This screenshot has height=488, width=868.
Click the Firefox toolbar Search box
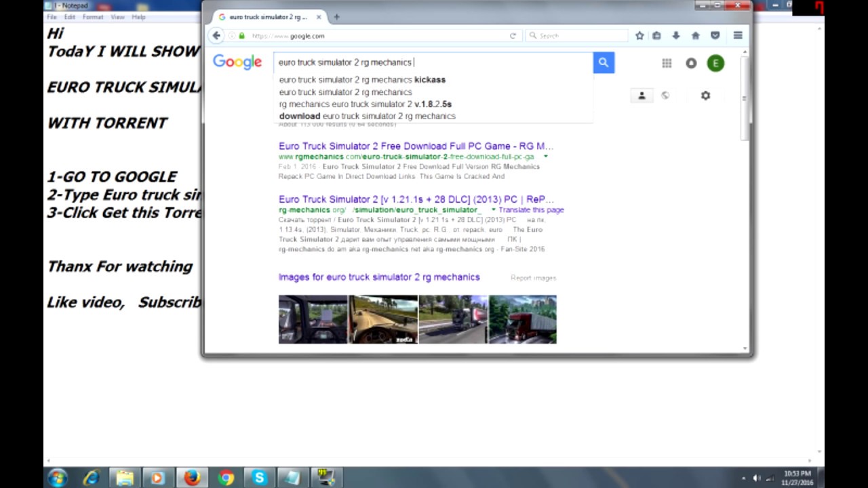(576, 35)
